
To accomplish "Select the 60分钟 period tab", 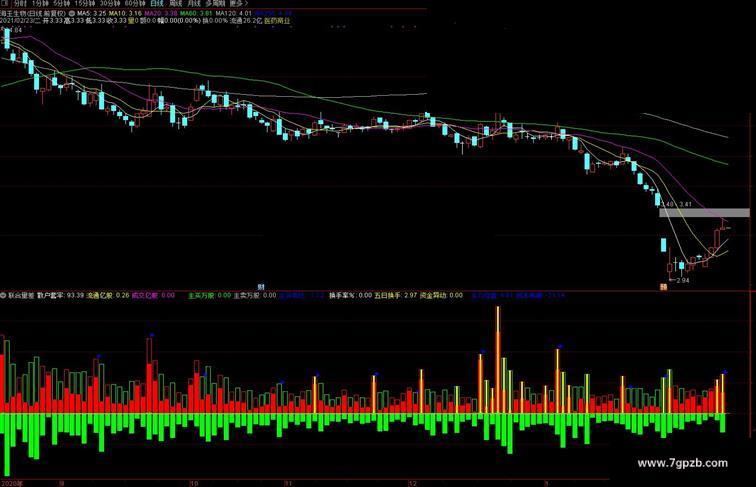I will [135, 3].
